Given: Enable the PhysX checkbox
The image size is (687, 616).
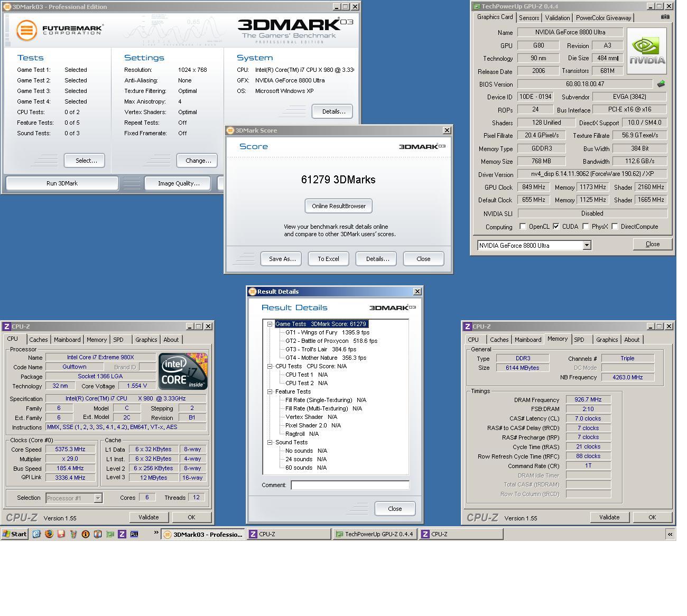Looking at the screenshot, I should click(x=586, y=227).
